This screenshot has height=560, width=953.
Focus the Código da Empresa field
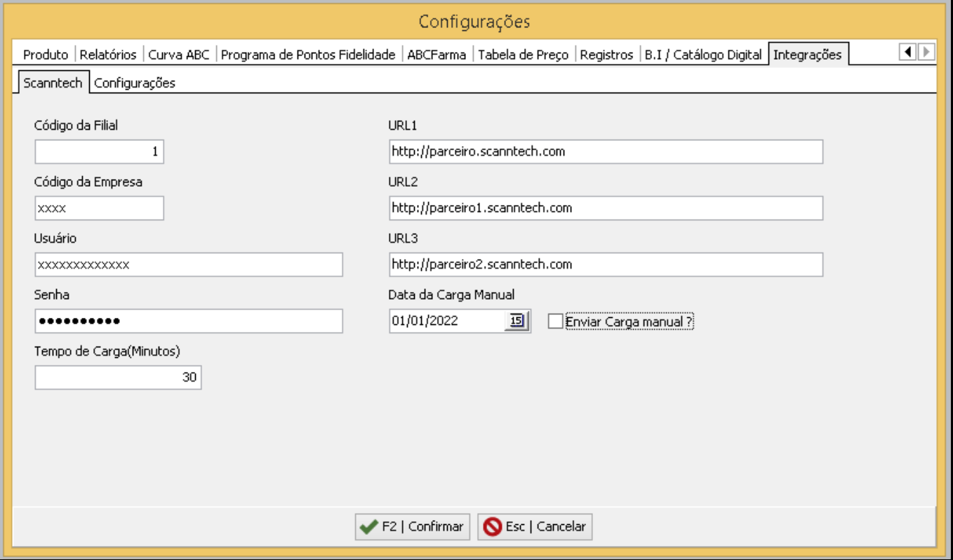[x=99, y=208]
